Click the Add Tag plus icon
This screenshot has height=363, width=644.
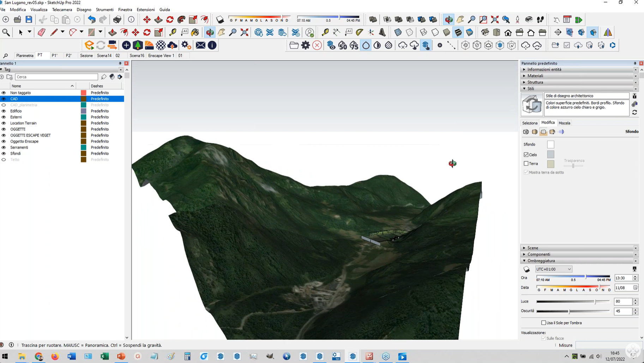(2, 77)
